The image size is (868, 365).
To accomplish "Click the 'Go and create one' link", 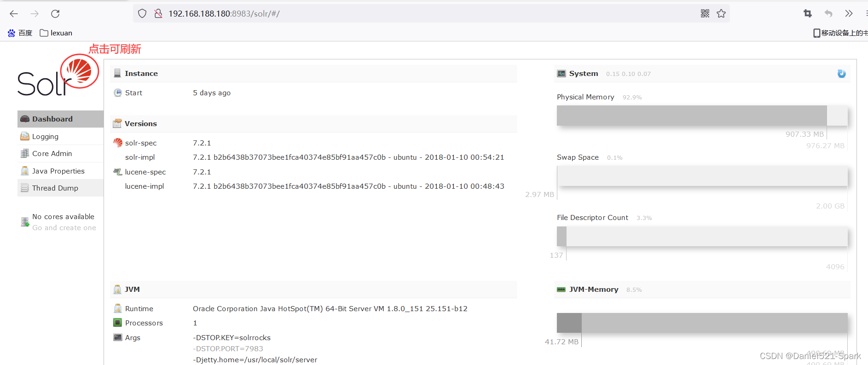I will pos(64,227).
